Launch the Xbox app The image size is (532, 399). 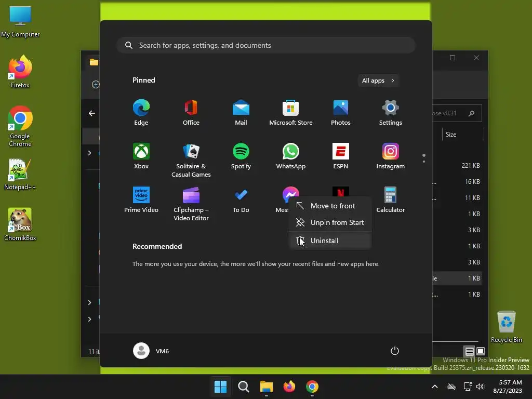tap(141, 156)
